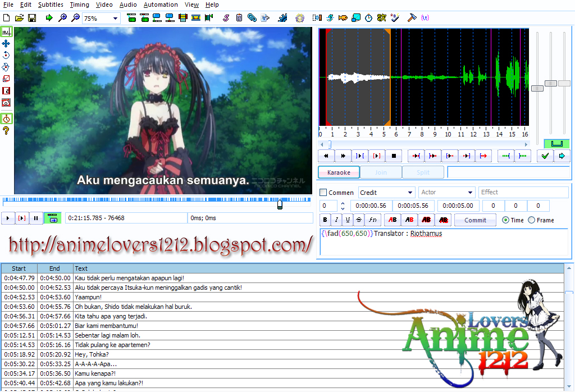This screenshot has width=575, height=392.
Task: Open the Video menu
Action: tap(104, 4)
